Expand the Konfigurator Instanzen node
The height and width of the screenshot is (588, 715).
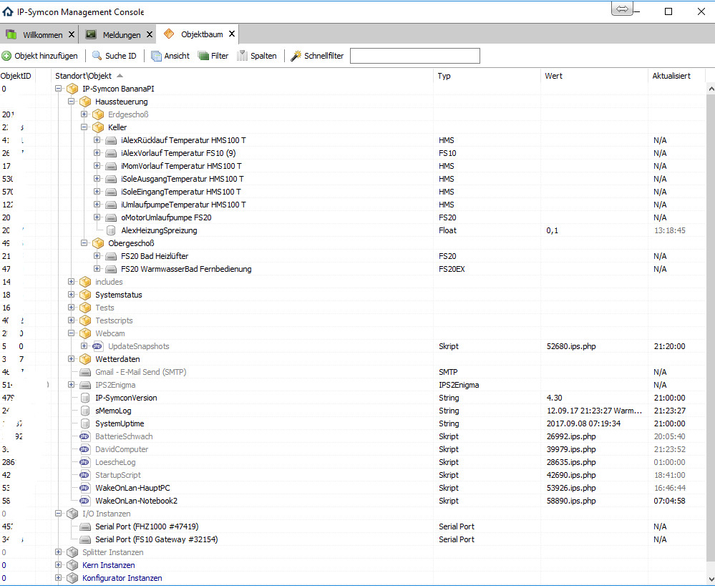point(59,577)
